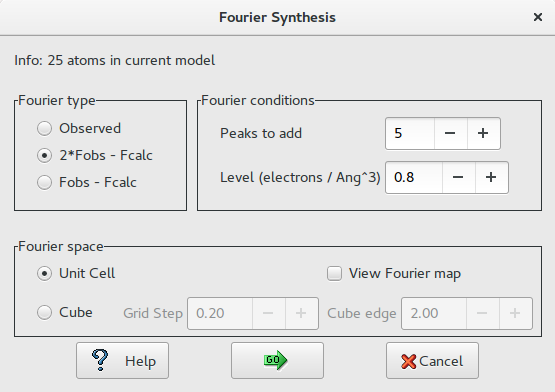Choose the Fobs - Fcalc radio button
This screenshot has height=392, width=555.
coord(45,182)
